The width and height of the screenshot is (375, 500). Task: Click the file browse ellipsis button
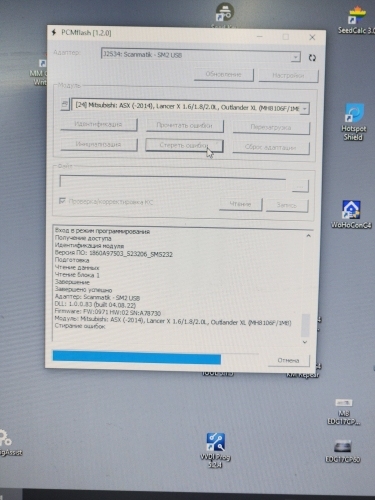300,186
